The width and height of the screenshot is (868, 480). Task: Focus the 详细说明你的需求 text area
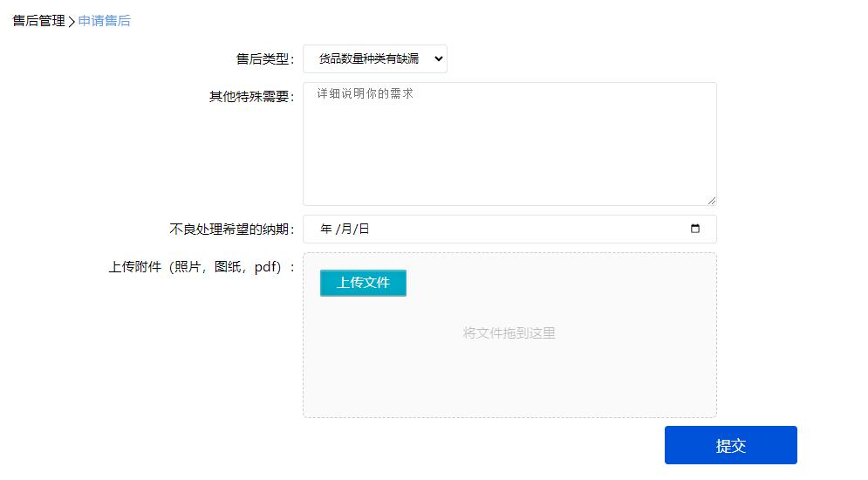tap(509, 144)
